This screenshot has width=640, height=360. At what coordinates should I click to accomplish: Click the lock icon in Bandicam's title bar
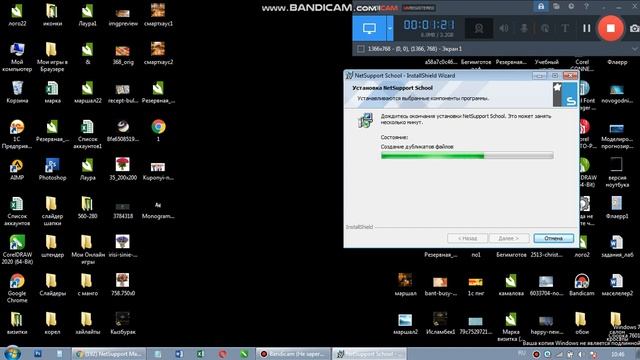tap(541, 6)
